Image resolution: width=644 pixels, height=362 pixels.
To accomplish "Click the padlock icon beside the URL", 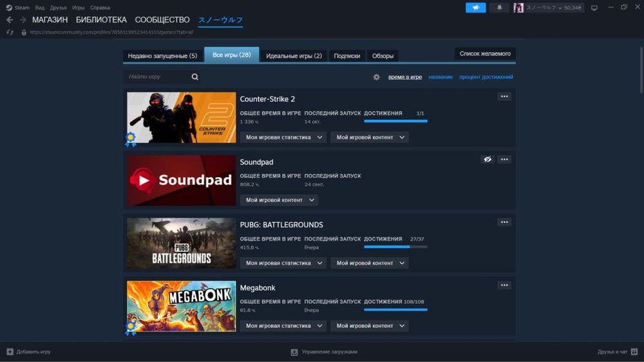I will click(24, 32).
